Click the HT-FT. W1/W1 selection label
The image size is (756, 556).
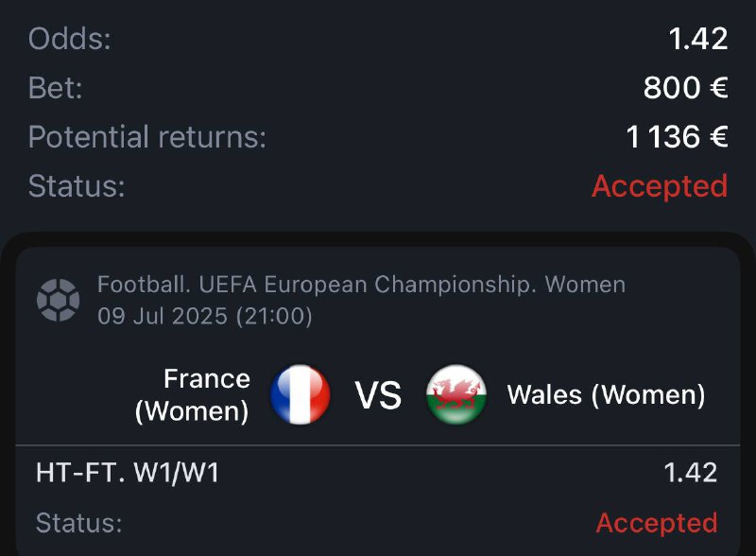point(128,473)
